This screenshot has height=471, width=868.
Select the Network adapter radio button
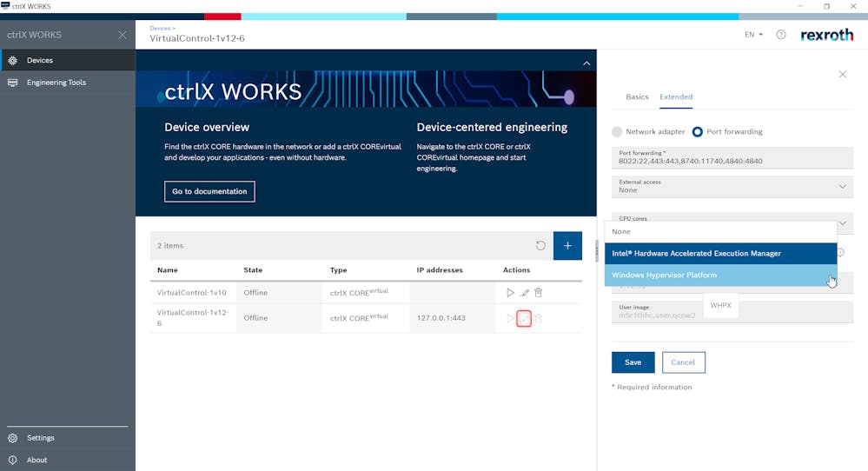(617, 132)
